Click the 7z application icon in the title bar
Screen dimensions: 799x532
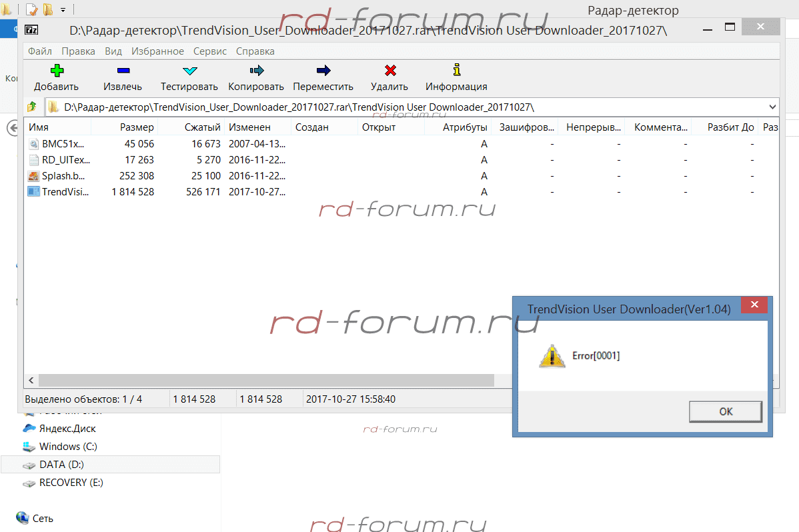31,30
